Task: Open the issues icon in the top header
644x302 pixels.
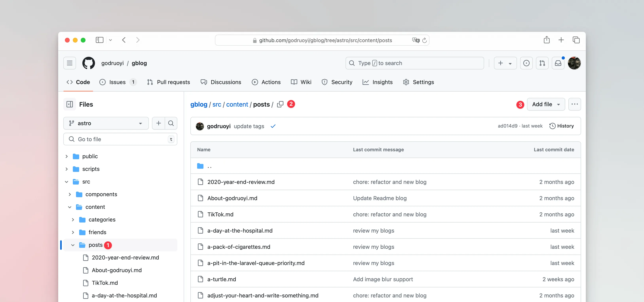Action: tap(526, 63)
